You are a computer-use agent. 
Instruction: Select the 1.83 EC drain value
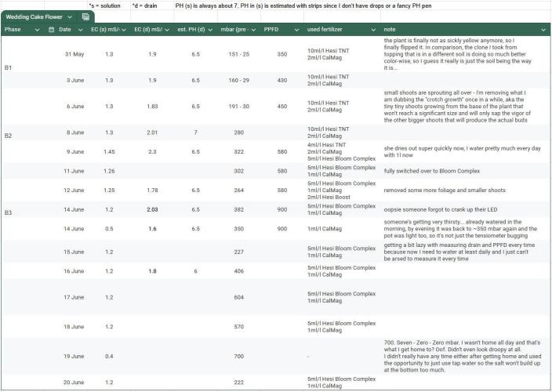[x=152, y=107]
